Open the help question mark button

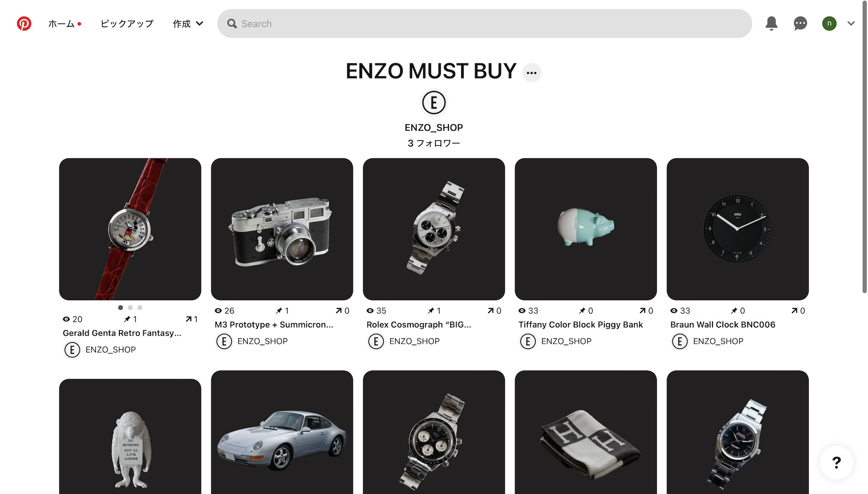click(x=836, y=462)
